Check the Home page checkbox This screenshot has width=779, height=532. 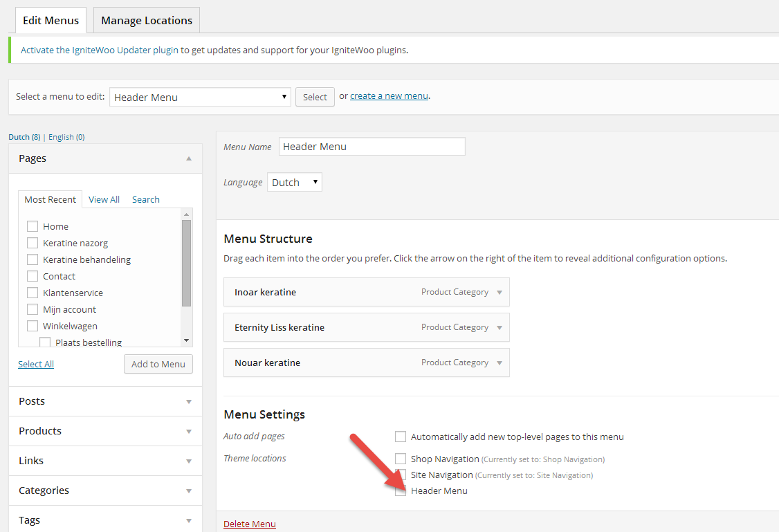click(33, 226)
